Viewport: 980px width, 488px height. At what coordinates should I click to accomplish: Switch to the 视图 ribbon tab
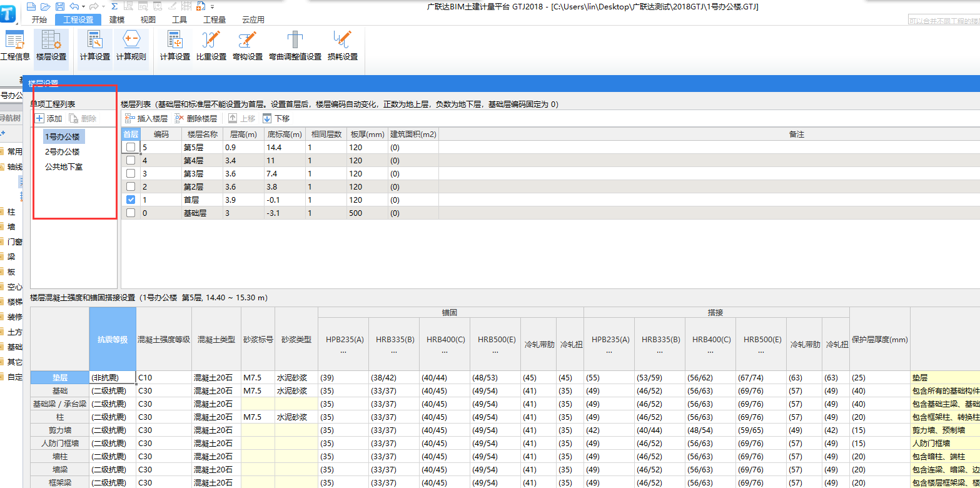pyautogui.click(x=148, y=19)
